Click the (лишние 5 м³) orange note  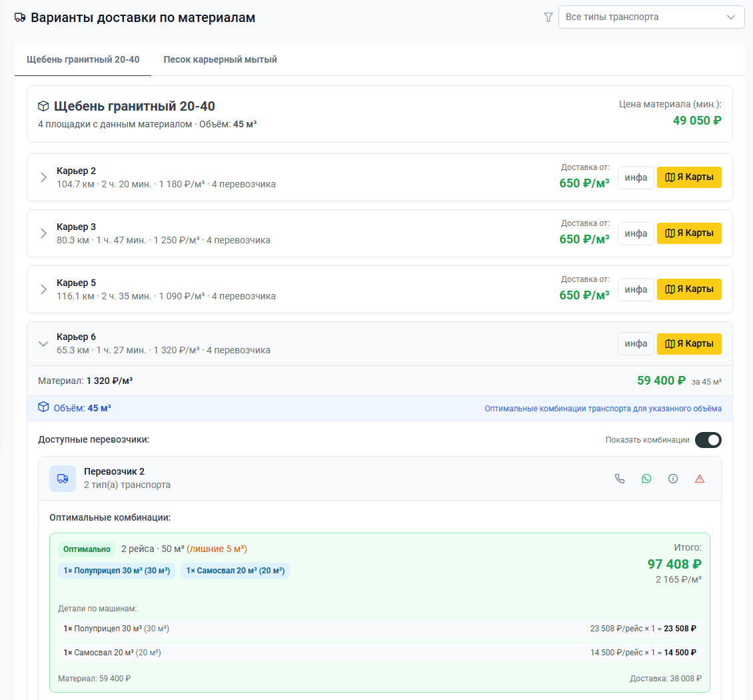point(217,549)
